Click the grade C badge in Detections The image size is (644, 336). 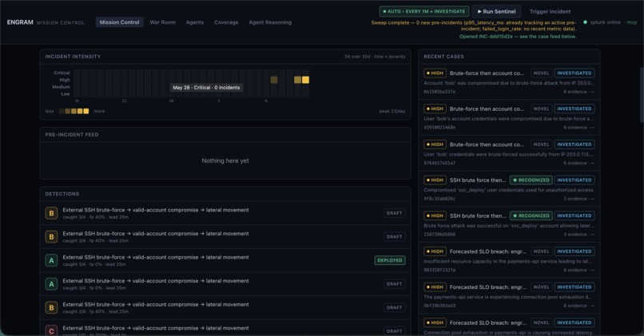[x=51, y=330]
